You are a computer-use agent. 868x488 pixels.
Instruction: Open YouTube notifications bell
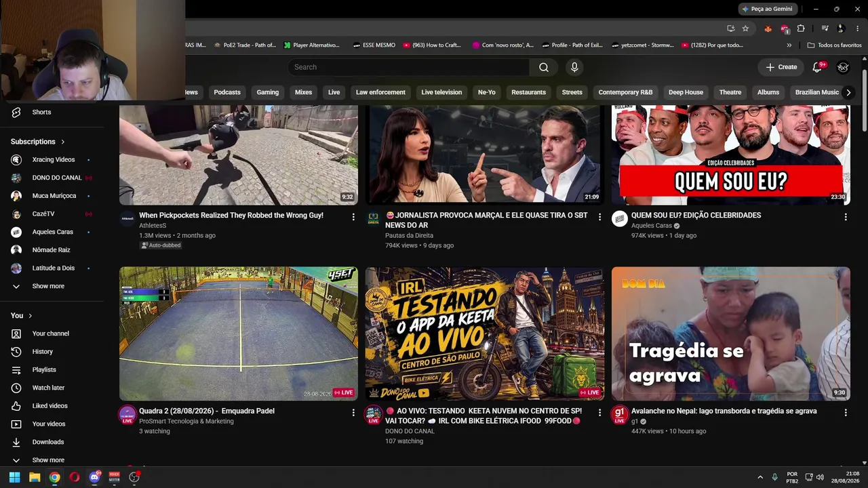tap(817, 67)
